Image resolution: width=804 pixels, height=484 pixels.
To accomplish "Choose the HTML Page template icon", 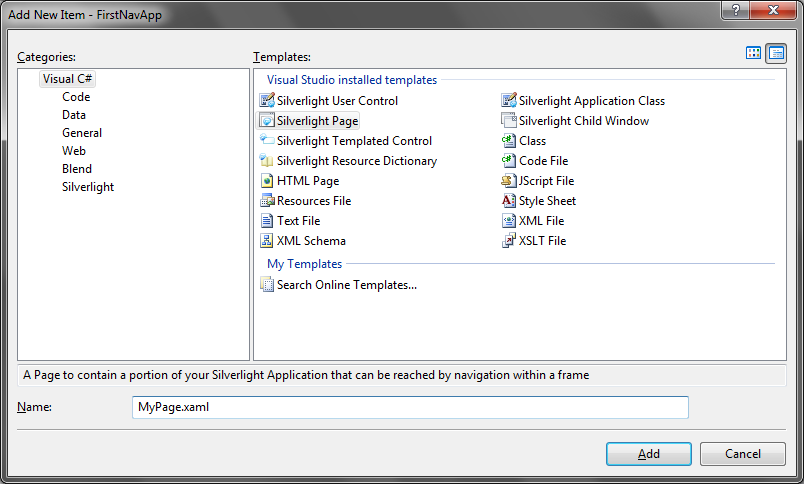I will click(x=267, y=180).
